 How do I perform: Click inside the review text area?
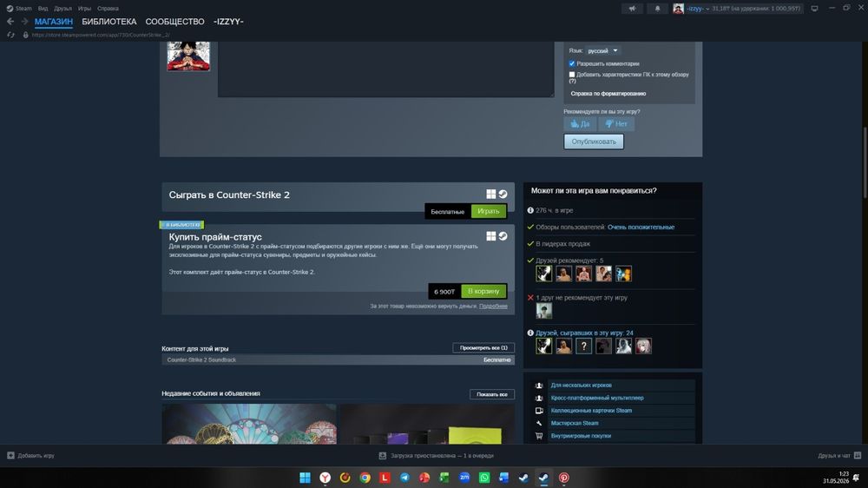(x=386, y=69)
